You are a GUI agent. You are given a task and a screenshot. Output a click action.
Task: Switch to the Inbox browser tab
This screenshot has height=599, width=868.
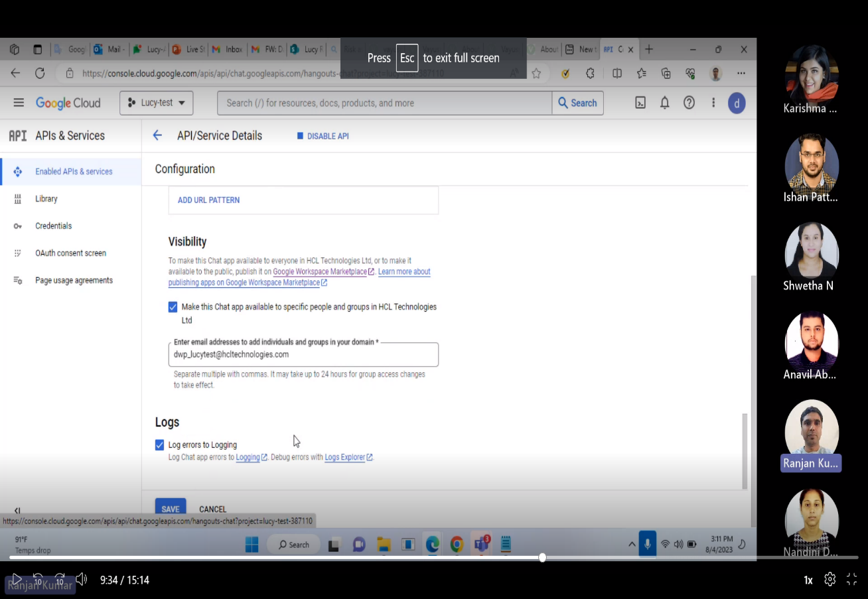(227, 49)
